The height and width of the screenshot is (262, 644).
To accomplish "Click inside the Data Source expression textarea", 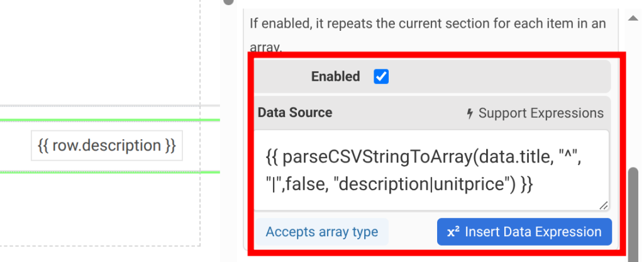I will pos(431,170).
